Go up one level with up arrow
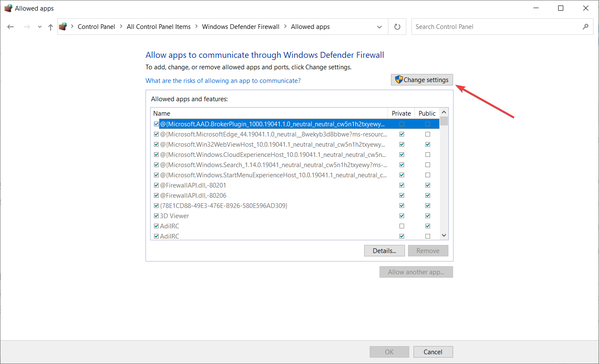Image resolution: width=599 pixels, height=364 pixels. 50,27
